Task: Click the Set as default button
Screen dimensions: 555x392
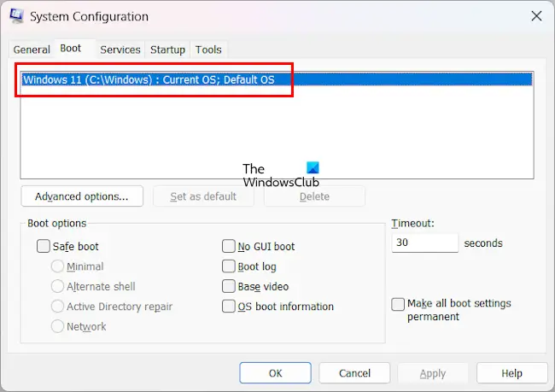Action: pos(203,196)
